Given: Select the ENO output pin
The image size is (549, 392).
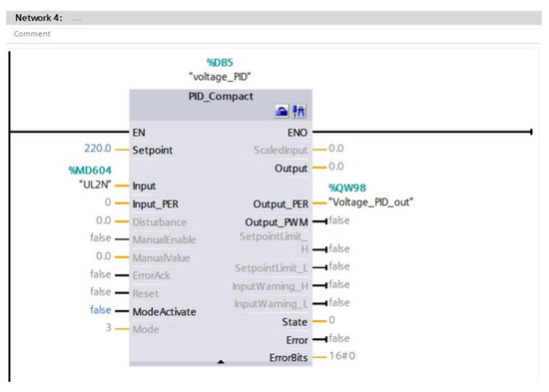Looking at the screenshot, I should click(297, 133).
